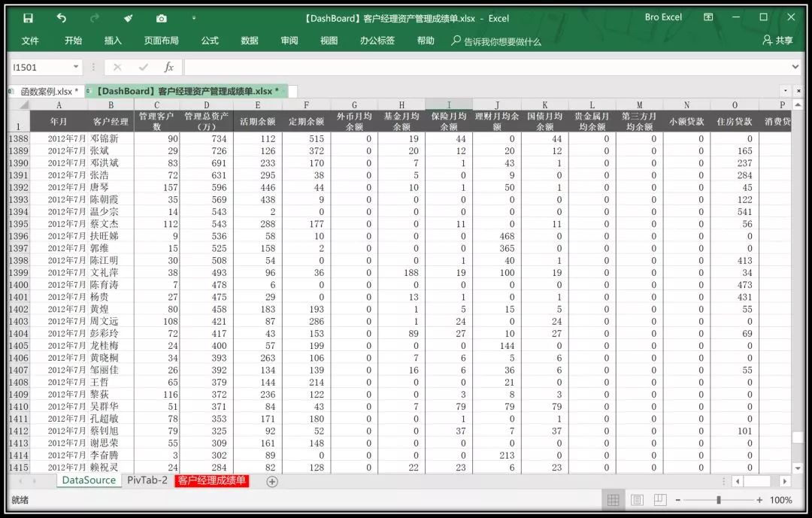Click the cell with value 468 in column J
The height and width of the screenshot is (518, 812).
coord(496,236)
